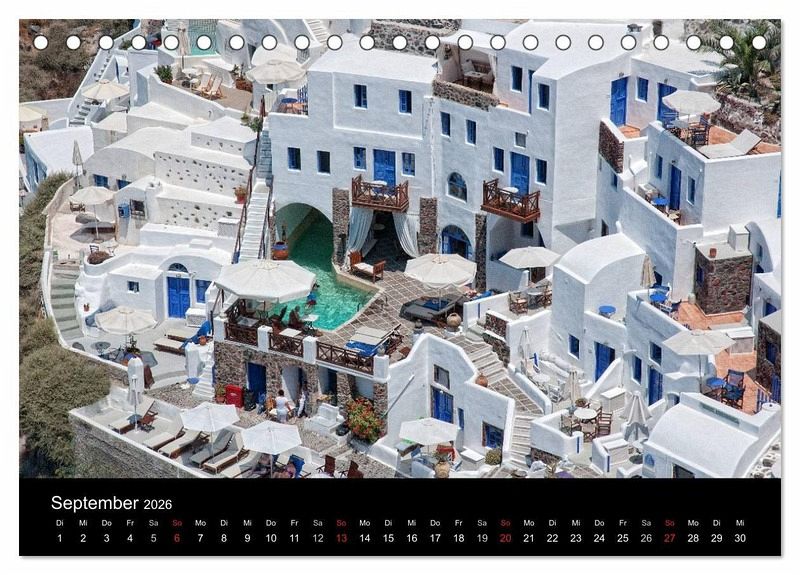The image size is (800, 575).
Task: Select the red Sunday date 6
Action: (177, 538)
